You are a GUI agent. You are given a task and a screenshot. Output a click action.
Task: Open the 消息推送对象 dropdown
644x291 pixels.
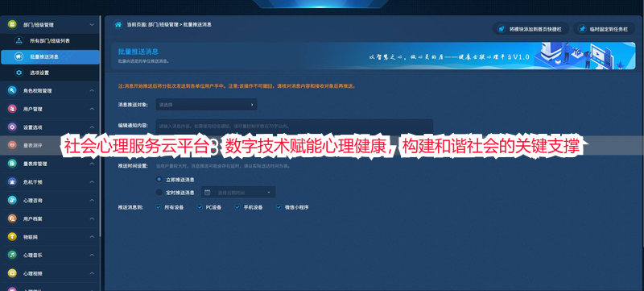click(x=206, y=105)
